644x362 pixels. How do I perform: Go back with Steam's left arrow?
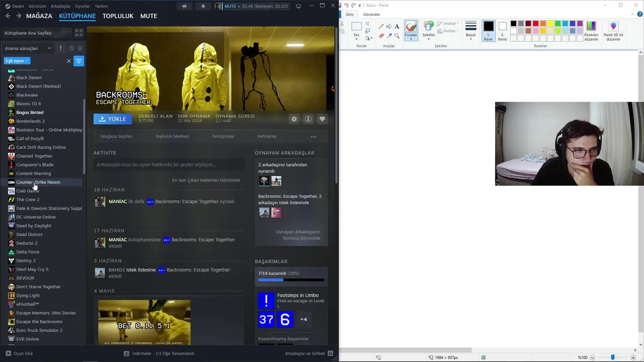pyautogui.click(x=8, y=16)
